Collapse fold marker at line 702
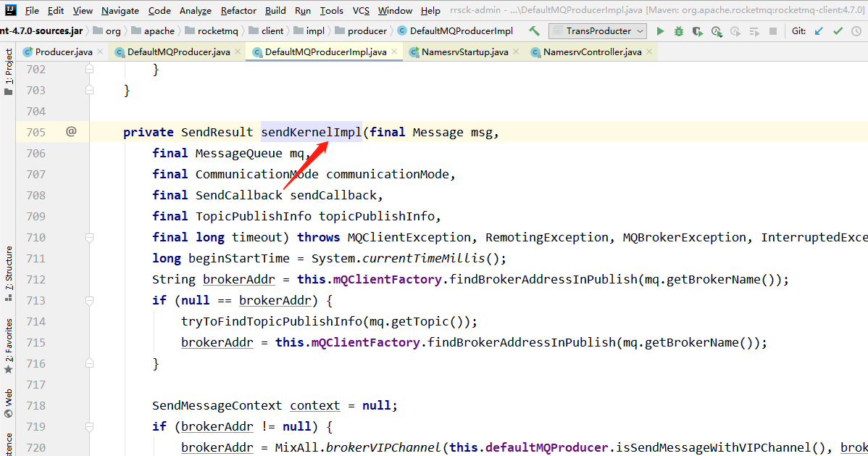Image resolution: width=868 pixels, height=456 pixels. [x=89, y=70]
